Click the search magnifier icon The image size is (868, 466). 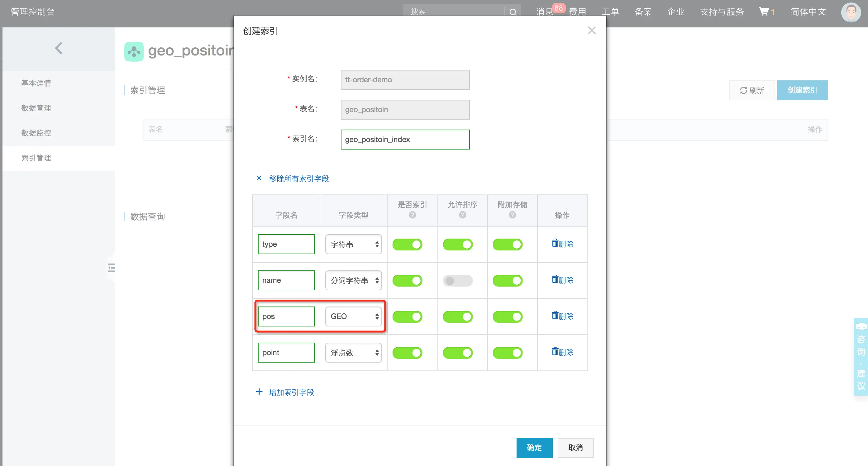513,12
